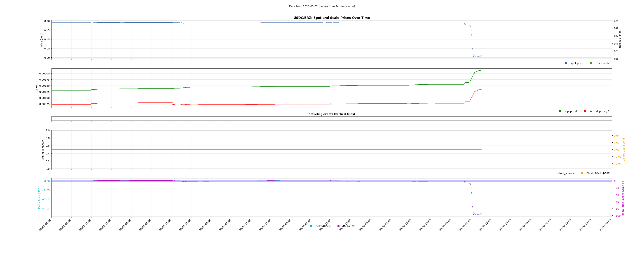644x255 pixels.
Task: Click the red virtual_price / 2 legend dot
Action: point(585,111)
